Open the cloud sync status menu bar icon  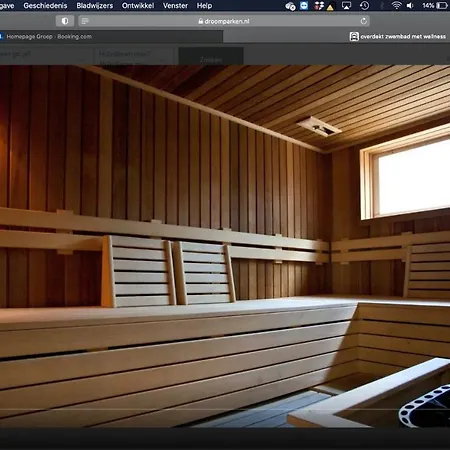click(x=290, y=6)
